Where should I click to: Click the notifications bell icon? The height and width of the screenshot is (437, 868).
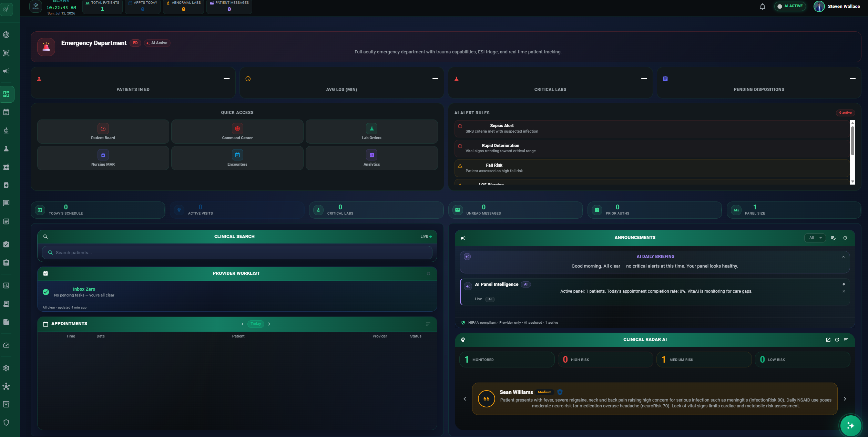click(x=763, y=7)
